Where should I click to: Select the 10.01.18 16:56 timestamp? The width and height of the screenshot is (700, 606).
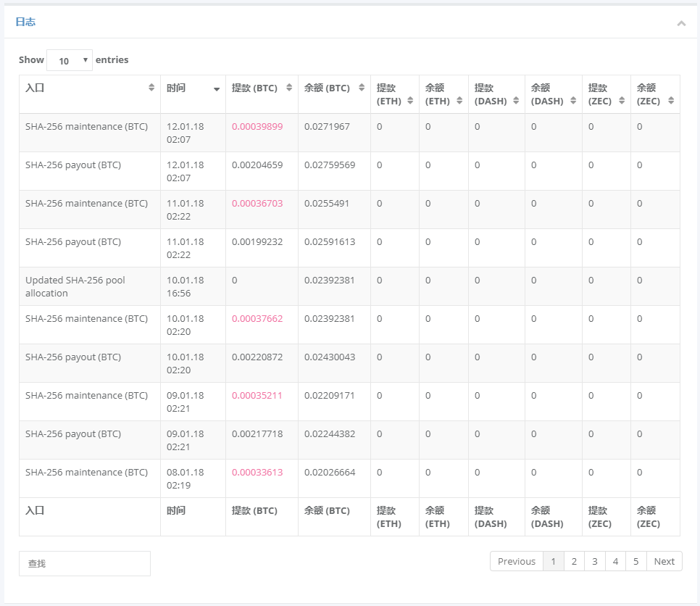(x=185, y=287)
